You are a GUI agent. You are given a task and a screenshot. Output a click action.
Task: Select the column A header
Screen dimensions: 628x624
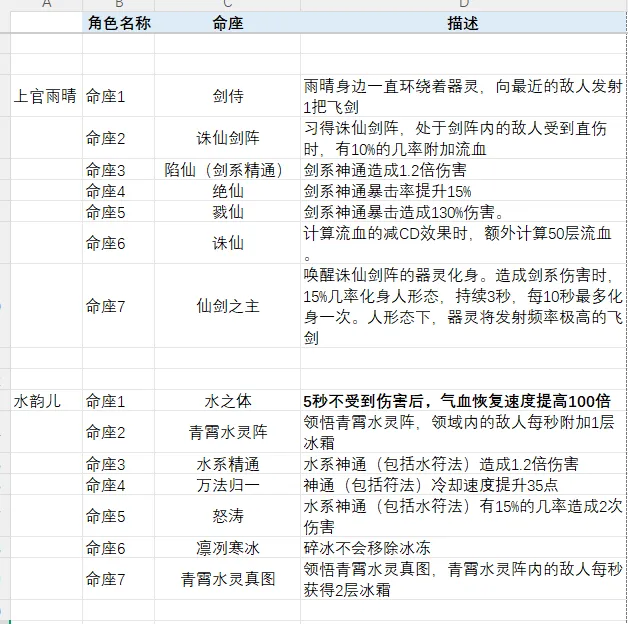(x=45, y=5)
